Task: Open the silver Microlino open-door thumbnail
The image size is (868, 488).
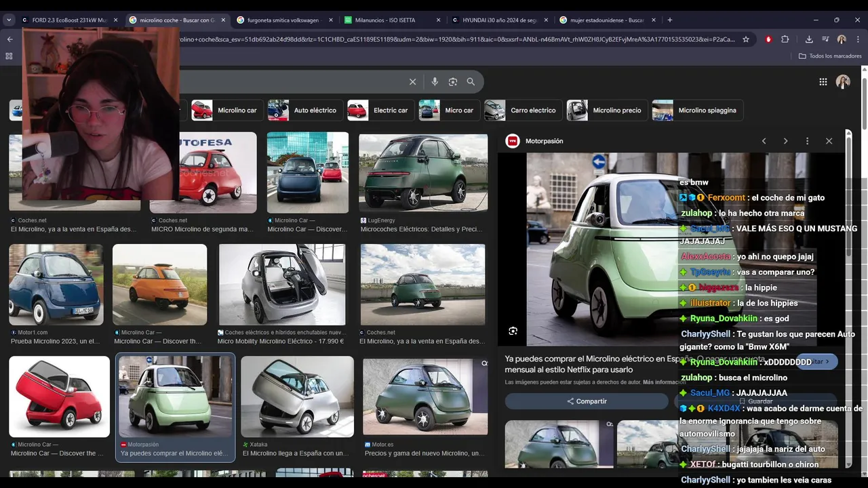Action: tap(282, 285)
